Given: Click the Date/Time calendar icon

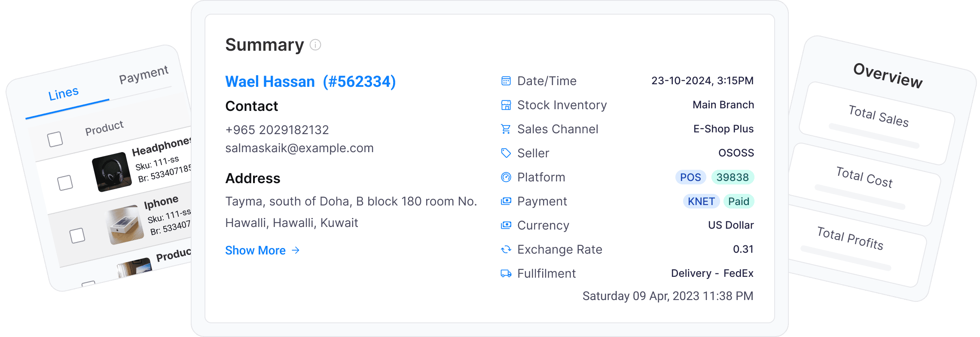Looking at the screenshot, I should pyautogui.click(x=506, y=81).
